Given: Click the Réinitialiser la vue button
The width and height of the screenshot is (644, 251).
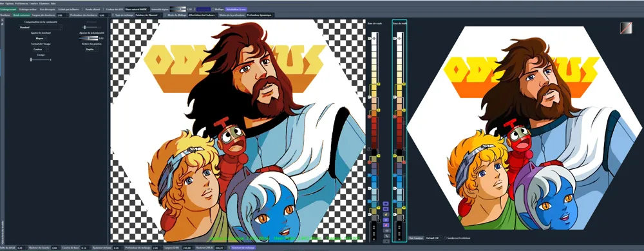Looking at the screenshot, I should click(x=236, y=8).
